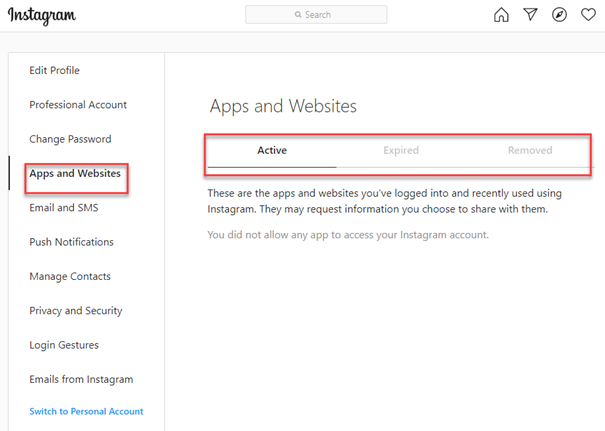
Task: Open the Instagram home feed icon
Action: (501, 15)
